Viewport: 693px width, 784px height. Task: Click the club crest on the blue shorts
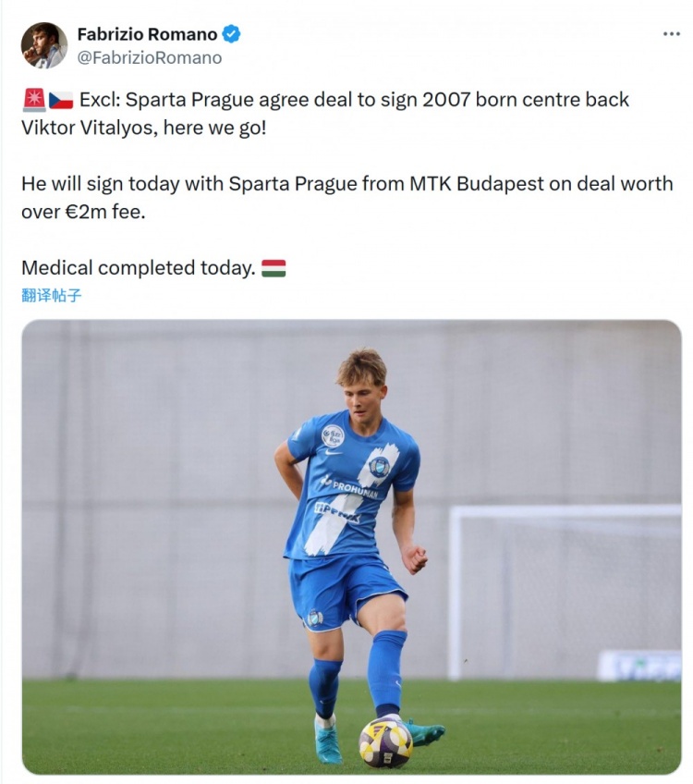(316, 618)
